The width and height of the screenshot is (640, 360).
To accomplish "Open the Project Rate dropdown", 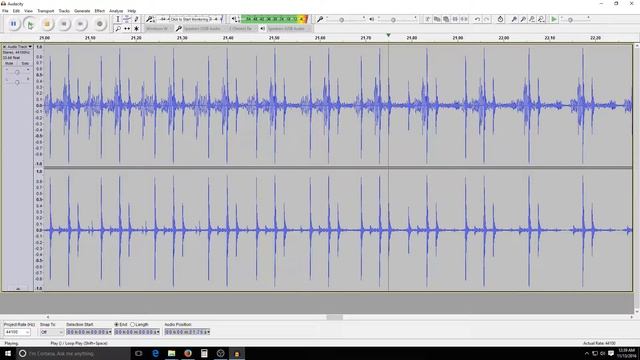I will pyautogui.click(x=17, y=332).
